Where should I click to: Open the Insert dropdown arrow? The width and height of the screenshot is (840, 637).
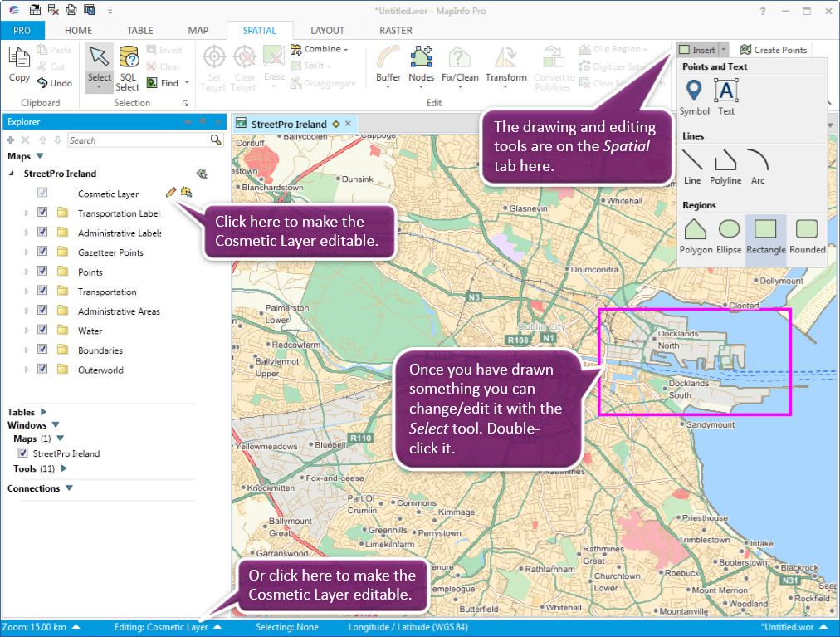tap(723, 50)
